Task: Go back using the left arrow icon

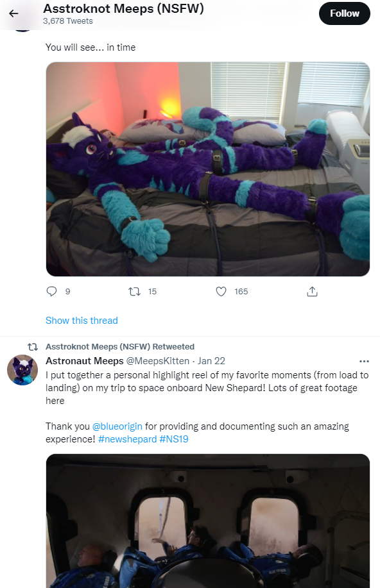Action: coord(13,13)
